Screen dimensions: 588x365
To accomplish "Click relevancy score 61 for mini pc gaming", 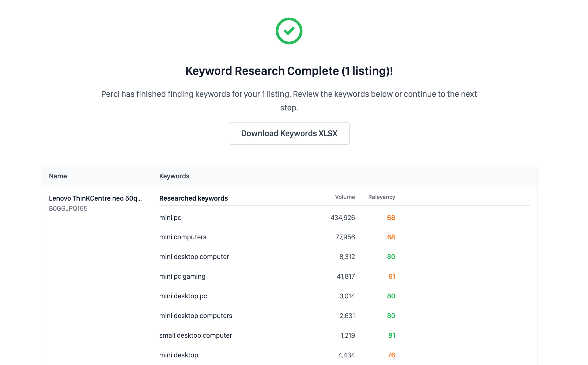I will point(391,276).
